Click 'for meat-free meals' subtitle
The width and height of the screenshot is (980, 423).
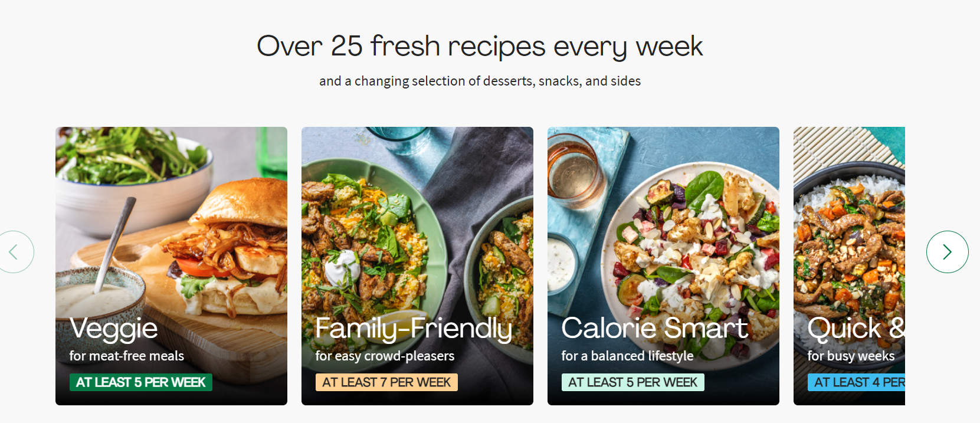126,356
